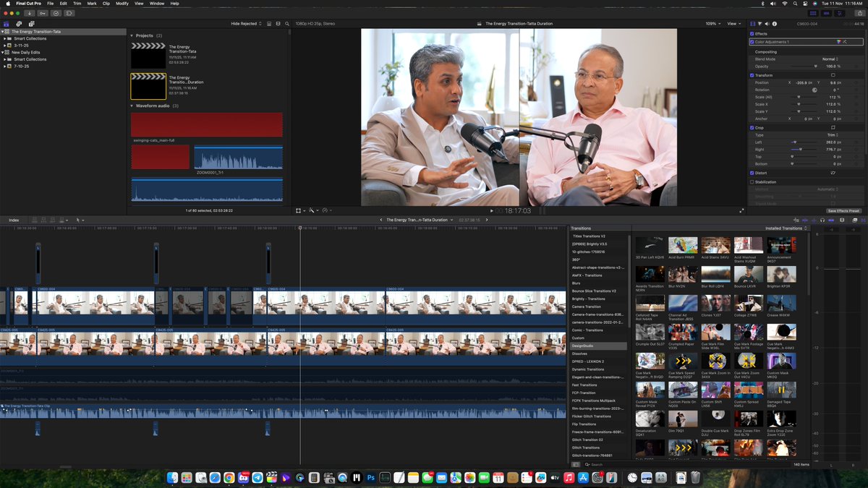
Task: Open the Clip menu
Action: (106, 4)
